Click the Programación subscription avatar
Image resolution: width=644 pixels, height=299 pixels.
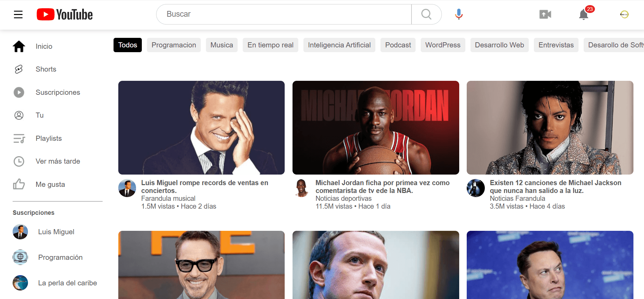pyautogui.click(x=20, y=257)
